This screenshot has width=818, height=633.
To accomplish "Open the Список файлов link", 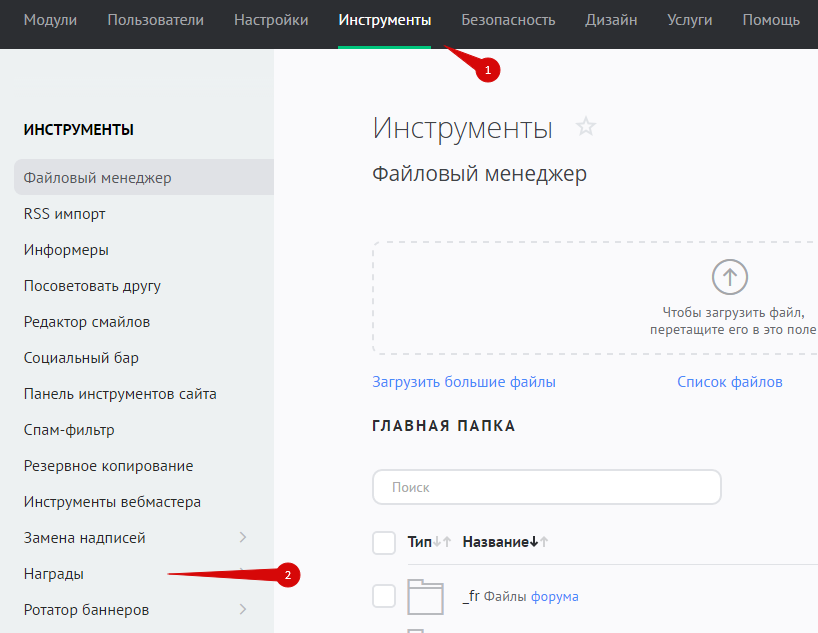I will point(729,382).
